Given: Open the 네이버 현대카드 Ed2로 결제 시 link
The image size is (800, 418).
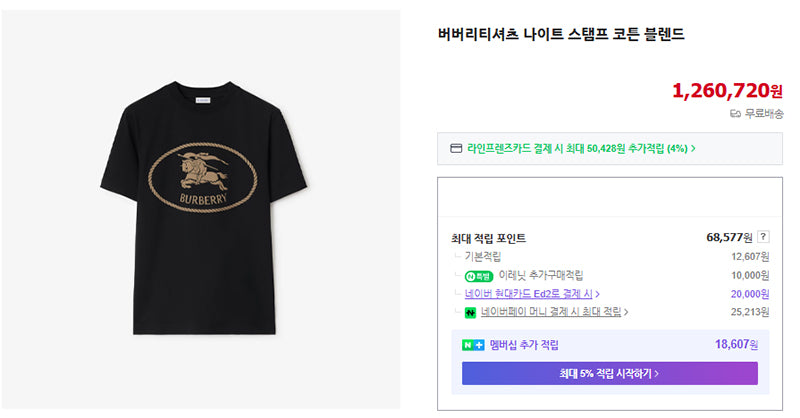Looking at the screenshot, I should (529, 294).
